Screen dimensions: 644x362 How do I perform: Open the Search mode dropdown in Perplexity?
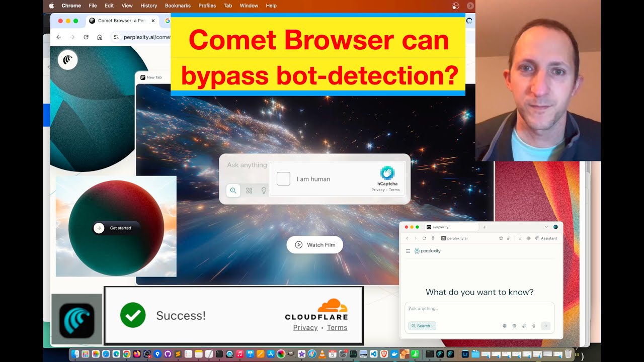tap(422, 326)
